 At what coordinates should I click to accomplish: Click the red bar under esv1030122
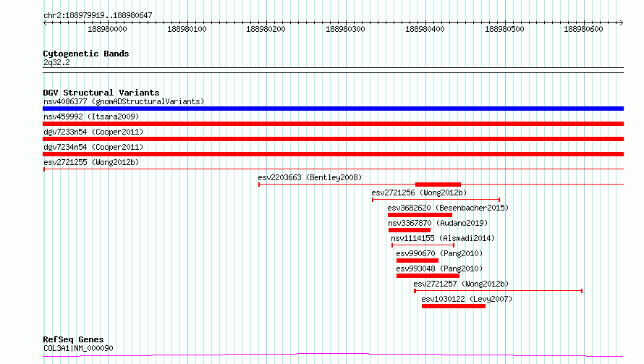pos(454,306)
